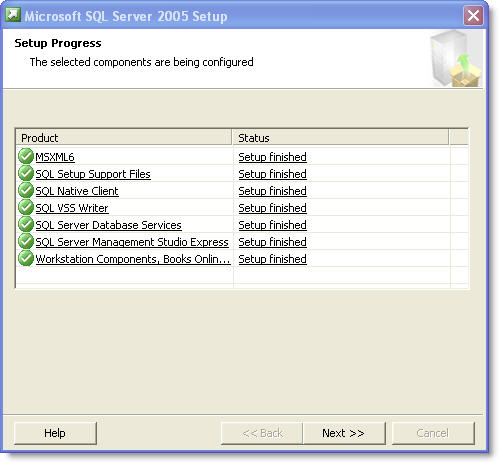Click the greyed Cancel button

click(x=433, y=433)
